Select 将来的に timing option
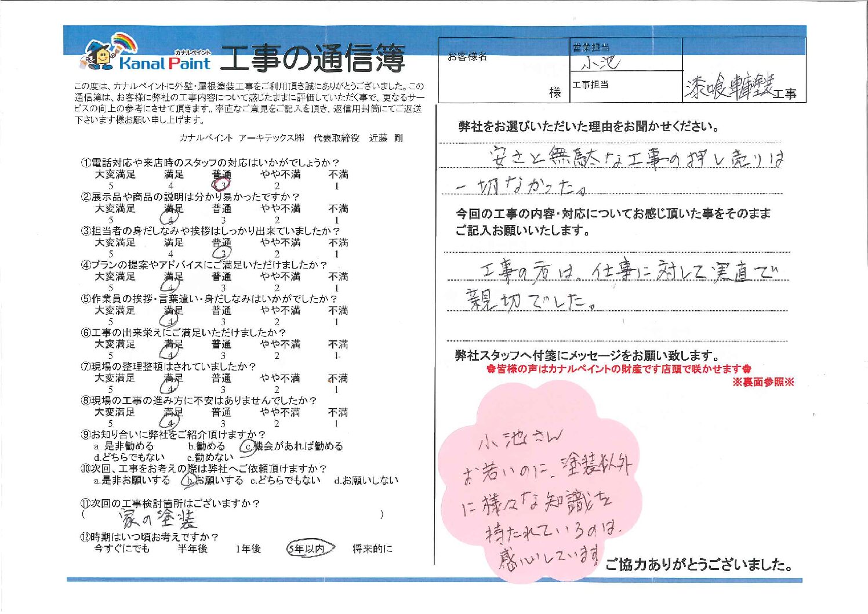The height and width of the screenshot is (614, 868). click(x=372, y=548)
